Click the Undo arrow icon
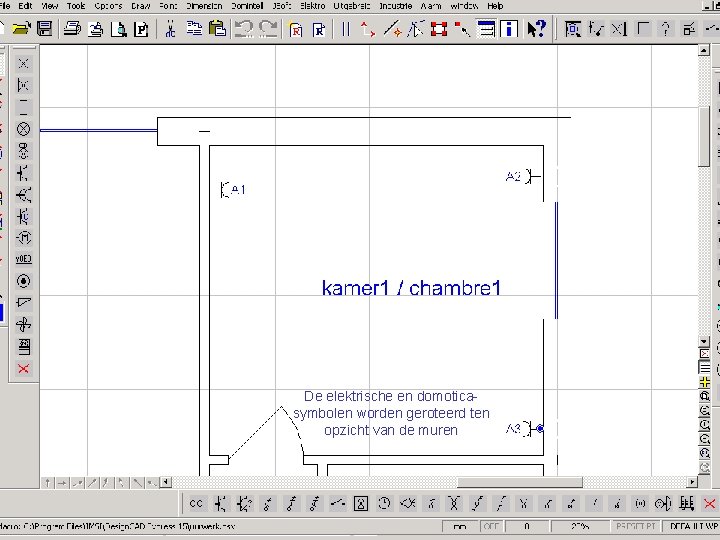The height and width of the screenshot is (540, 720). [x=244, y=29]
